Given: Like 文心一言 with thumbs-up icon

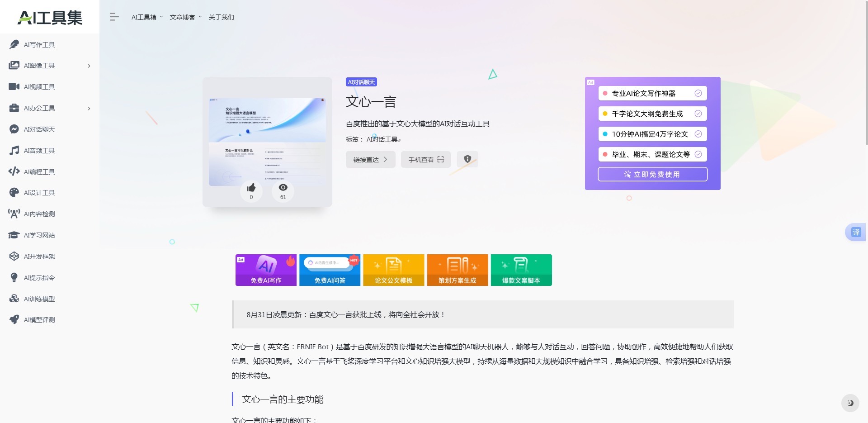Looking at the screenshot, I should click(x=251, y=188).
